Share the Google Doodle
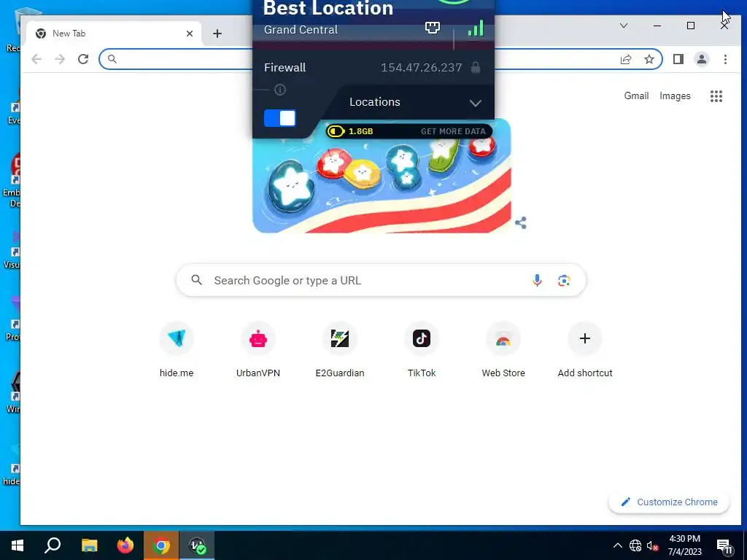 coord(521,223)
